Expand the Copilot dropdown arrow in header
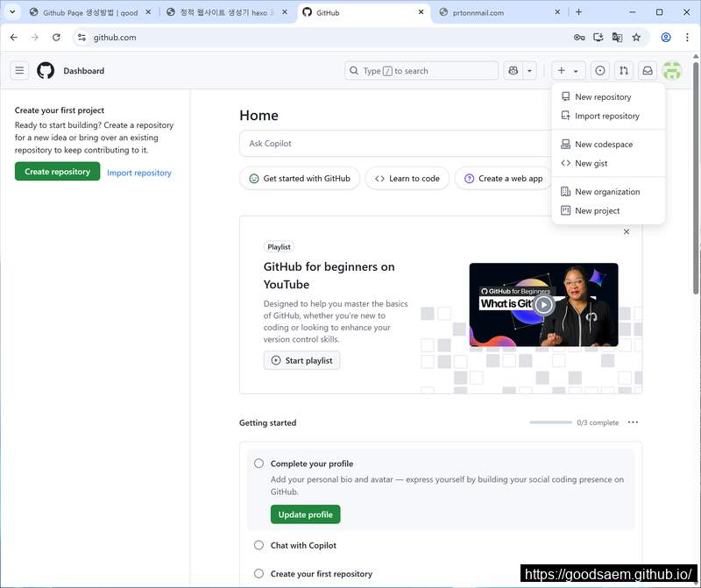The width and height of the screenshot is (701, 588). (529, 71)
